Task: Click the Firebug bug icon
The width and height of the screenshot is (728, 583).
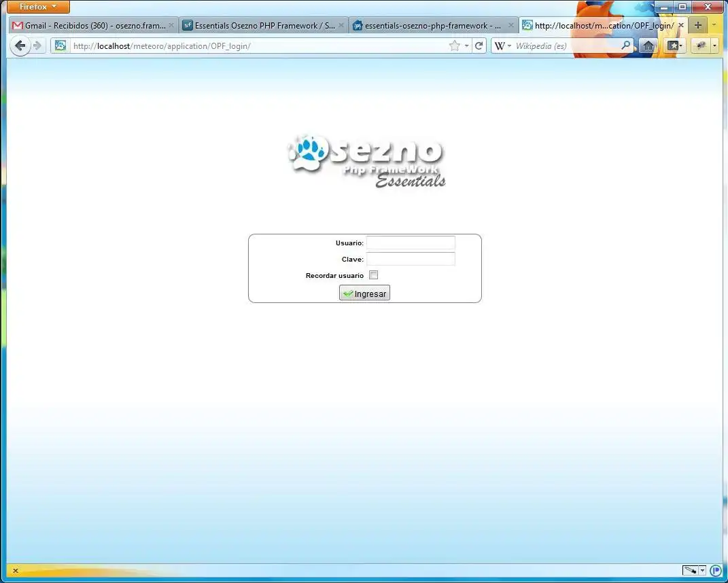Action: point(701,46)
